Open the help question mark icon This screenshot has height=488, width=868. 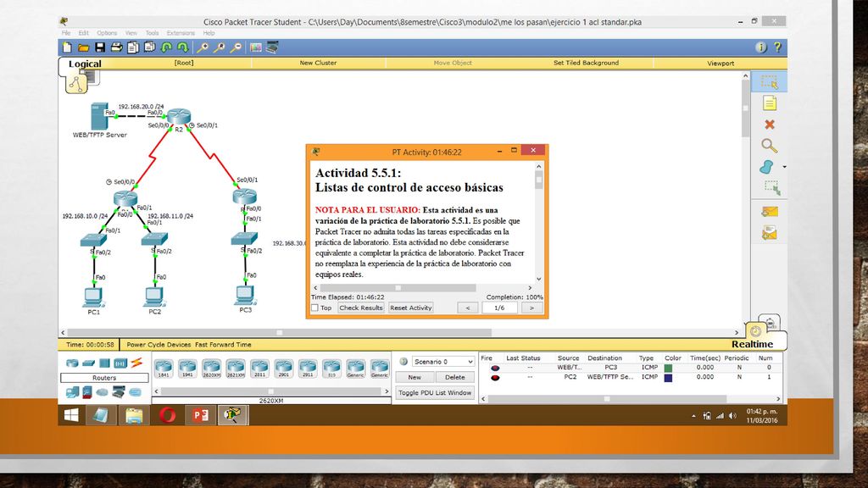point(778,47)
